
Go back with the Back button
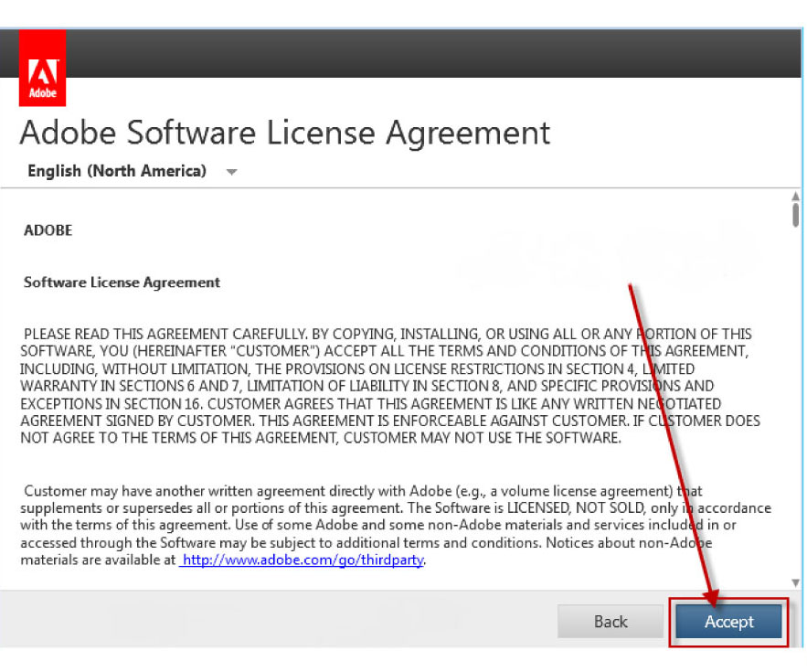(611, 622)
